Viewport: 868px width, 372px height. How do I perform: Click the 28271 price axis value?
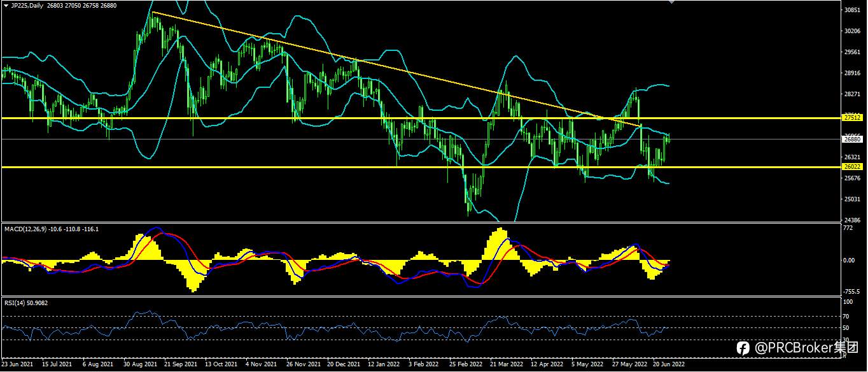tap(852, 94)
